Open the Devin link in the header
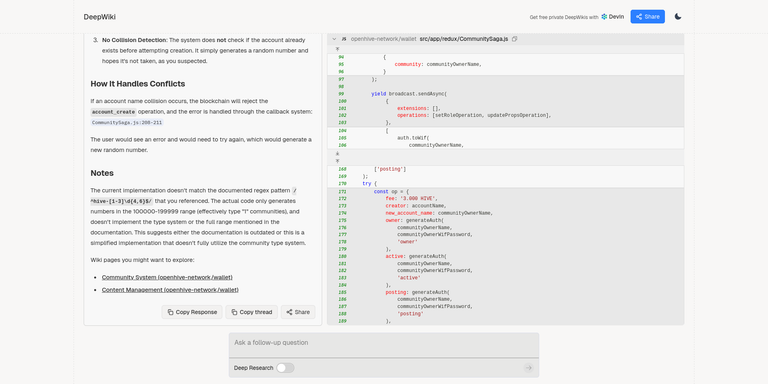768x384 pixels. (x=613, y=17)
